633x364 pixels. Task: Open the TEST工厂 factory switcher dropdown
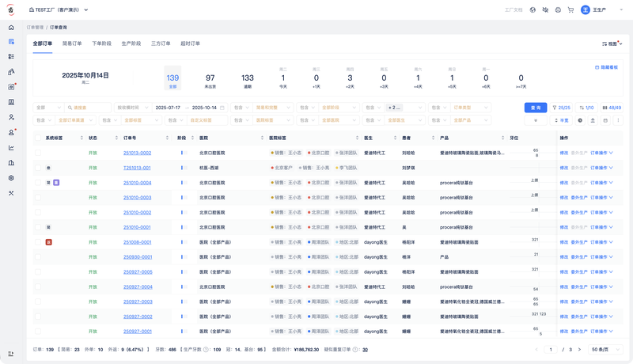coord(59,9)
